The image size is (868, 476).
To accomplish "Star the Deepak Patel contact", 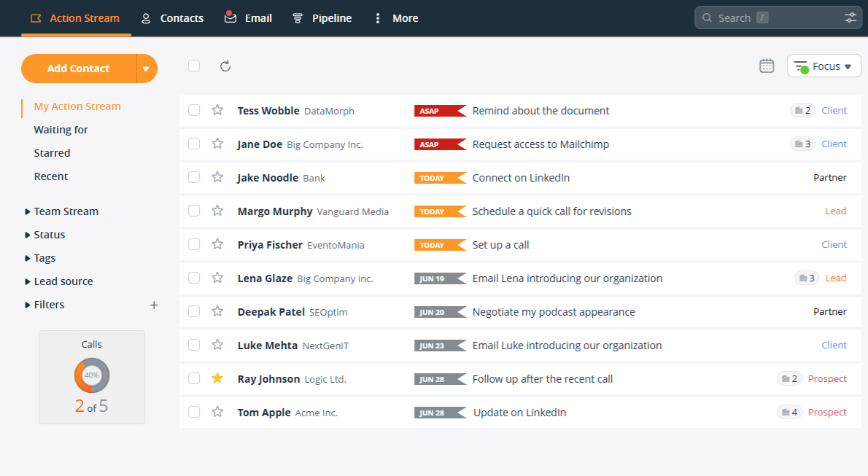I will click(x=217, y=311).
